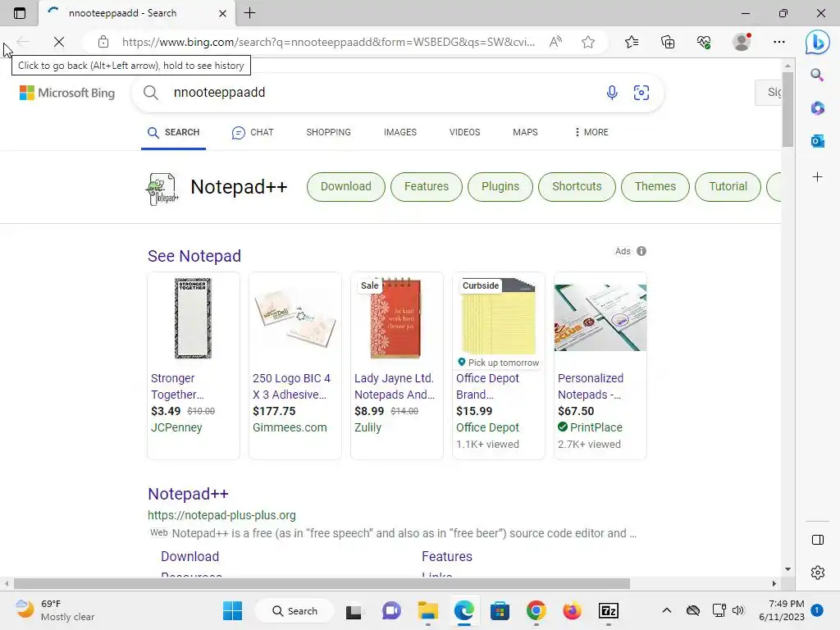Open 250 Logo BIC Adhesive product link

(x=291, y=386)
